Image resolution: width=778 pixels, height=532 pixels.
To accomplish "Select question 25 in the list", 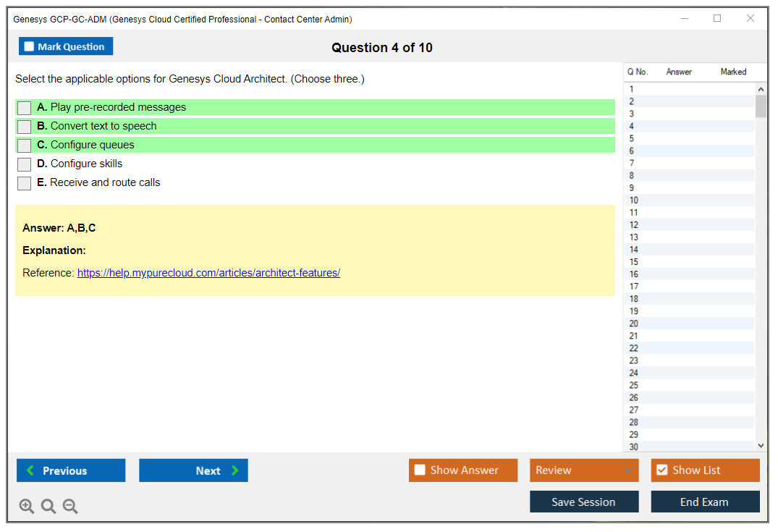I will coord(634,385).
